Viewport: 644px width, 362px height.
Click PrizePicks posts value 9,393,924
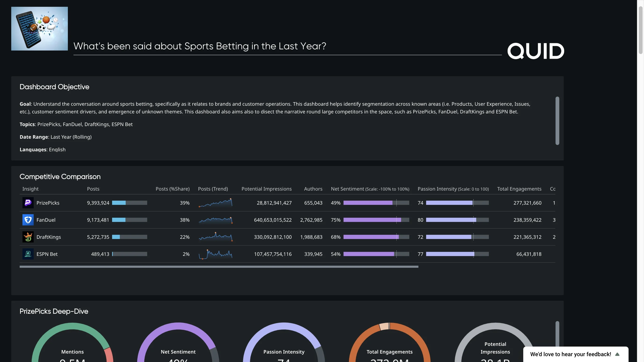98,203
